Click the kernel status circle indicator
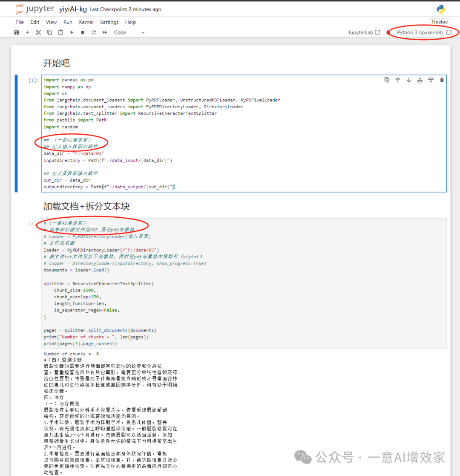460x476 pixels. (x=449, y=32)
